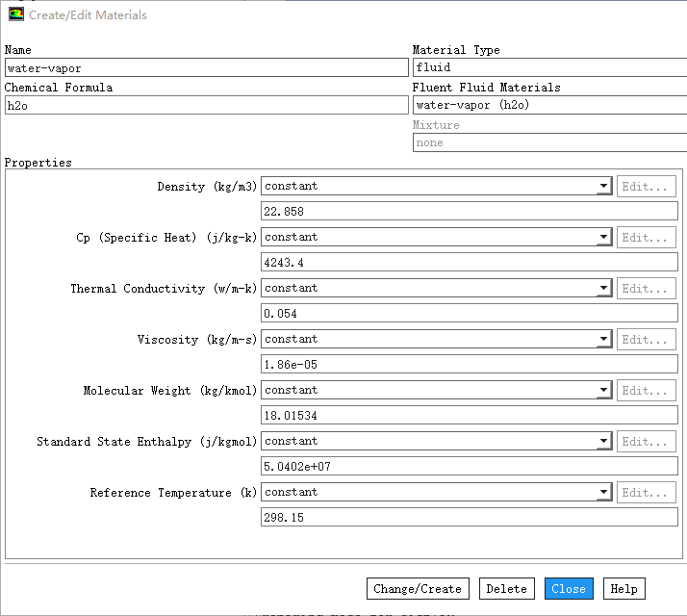Viewport: 687px width, 616px height.
Task: Click the Change/Create button
Action: (x=417, y=589)
